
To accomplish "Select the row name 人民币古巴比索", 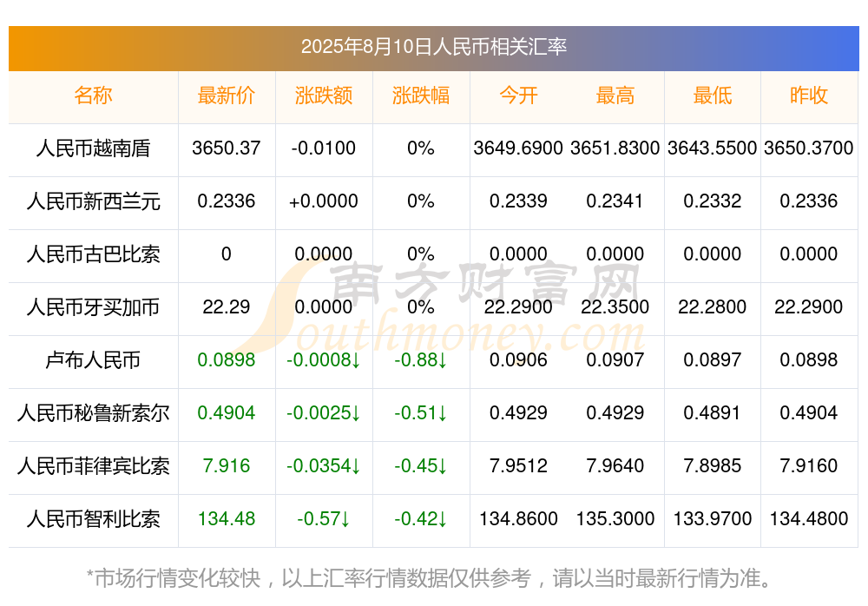I will (x=93, y=254).
